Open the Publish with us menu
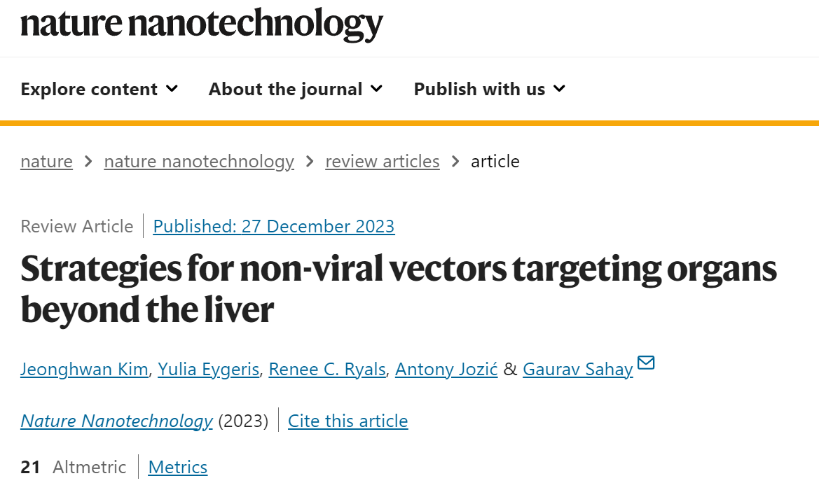The image size is (819, 504). click(490, 89)
